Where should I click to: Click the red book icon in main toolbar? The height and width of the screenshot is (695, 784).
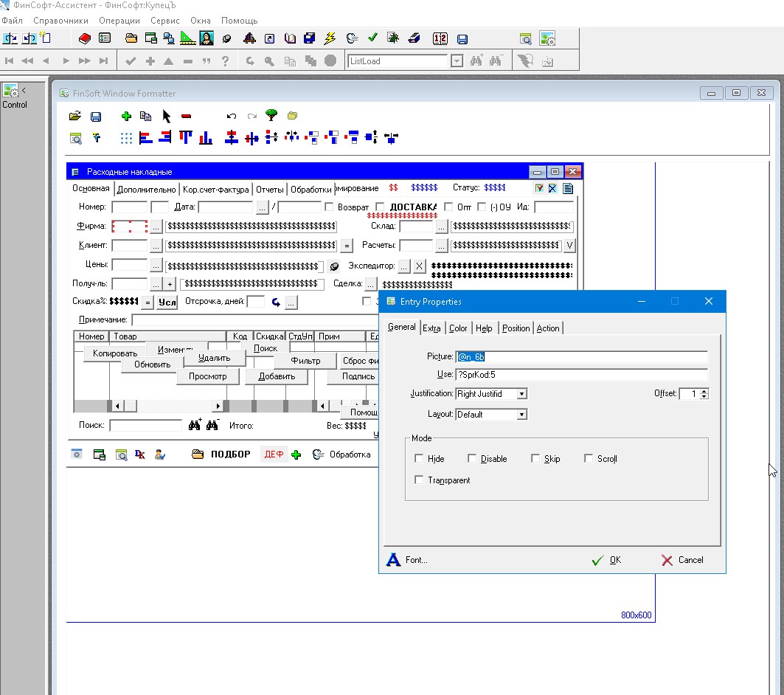(x=84, y=38)
